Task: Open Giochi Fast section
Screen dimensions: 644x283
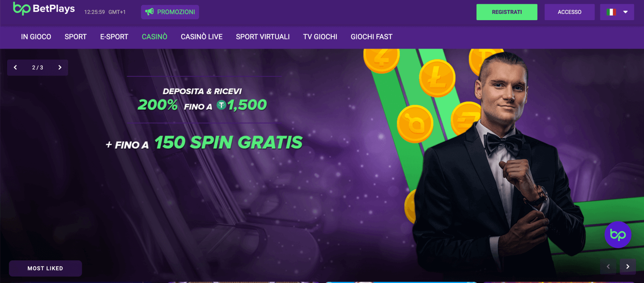Action: (371, 37)
